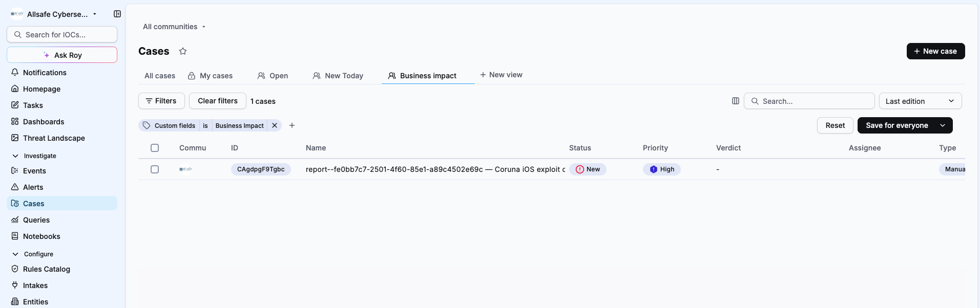Open Queries chart icon

(15, 219)
